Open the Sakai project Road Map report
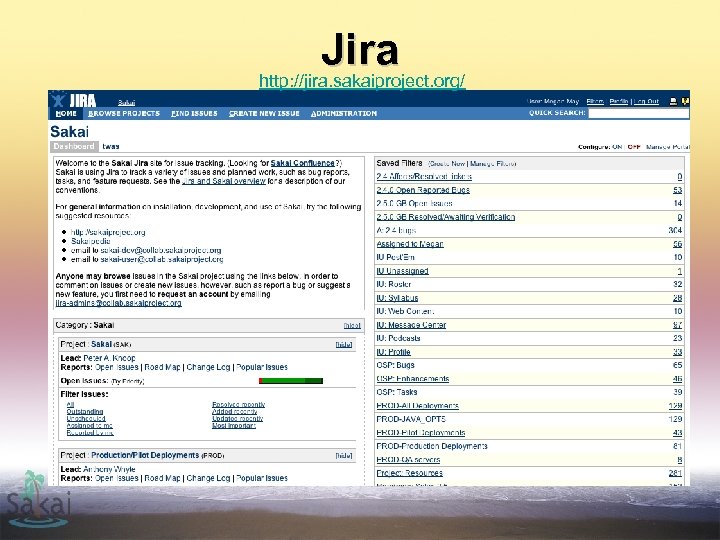The image size is (720, 540). (x=163, y=367)
